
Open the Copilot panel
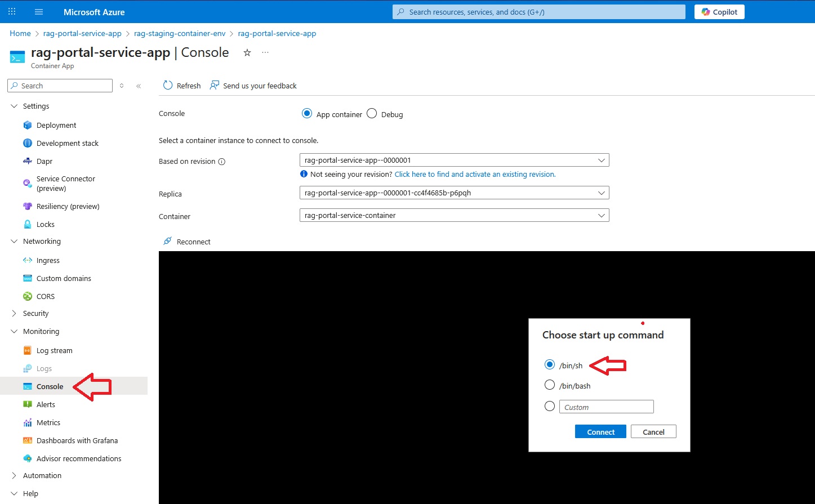(x=719, y=11)
